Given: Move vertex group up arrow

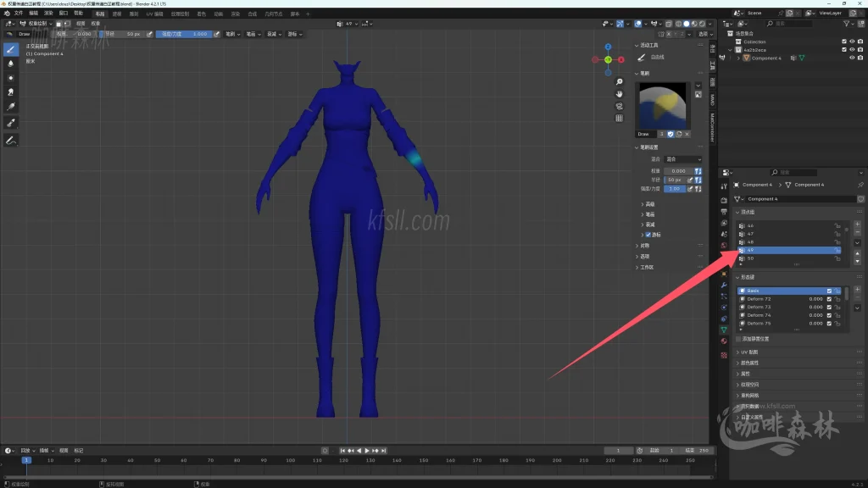Looking at the screenshot, I should (x=858, y=253).
